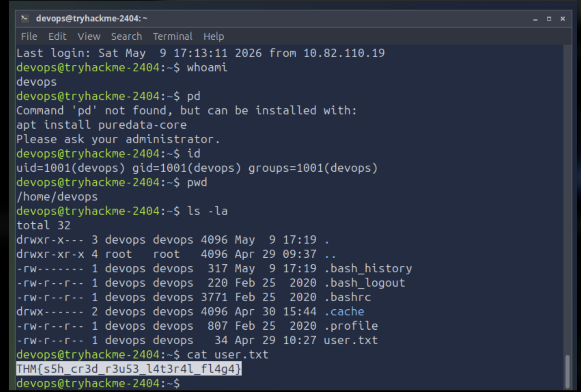This screenshot has height=392, width=581.
Task: Click the IP address 10.82.110.19
Action: click(x=344, y=53)
